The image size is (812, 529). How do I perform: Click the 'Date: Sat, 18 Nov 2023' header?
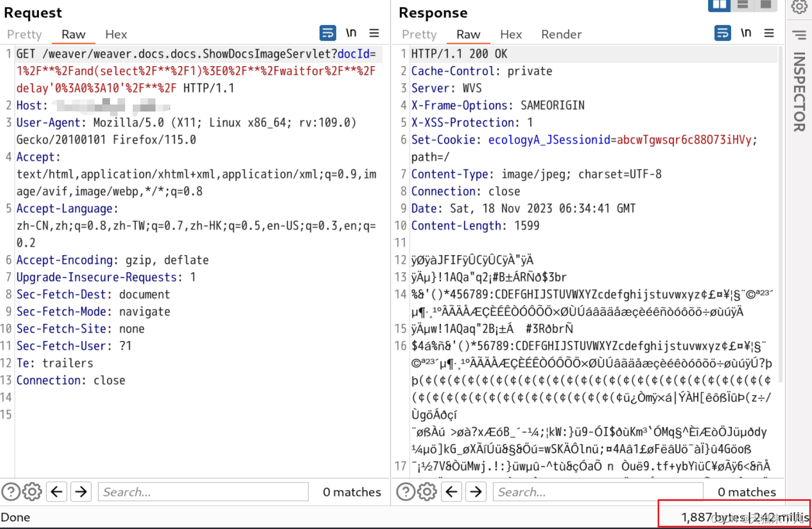[x=523, y=208]
